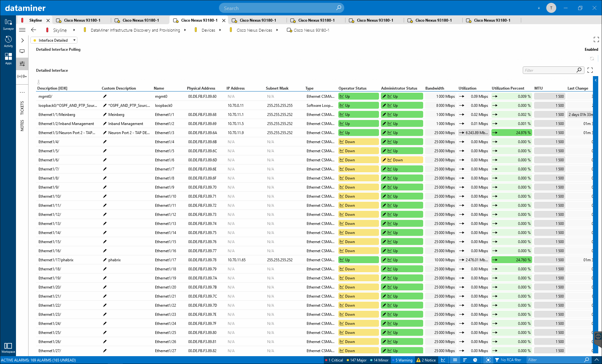
Task: Open trend icon for mgmt0 Operator Status
Action: (342, 96)
